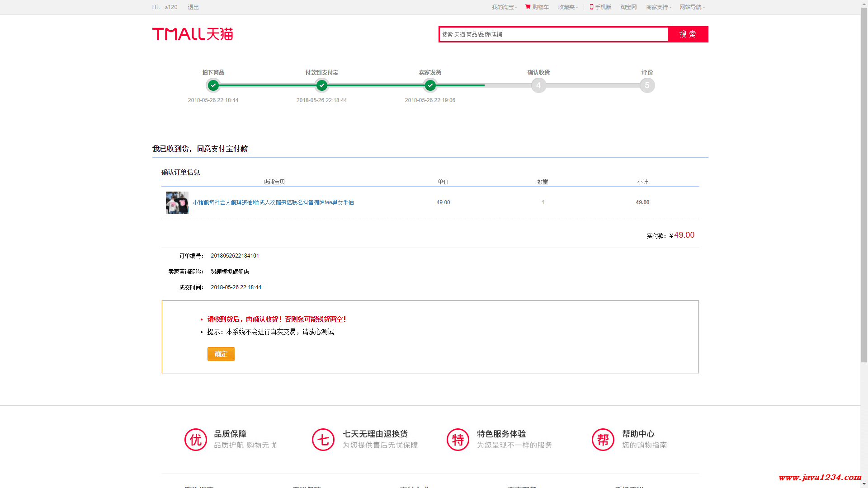This screenshot has width=868, height=488.
Task: Open the 小猪佩奇 product title link
Action: click(x=274, y=202)
